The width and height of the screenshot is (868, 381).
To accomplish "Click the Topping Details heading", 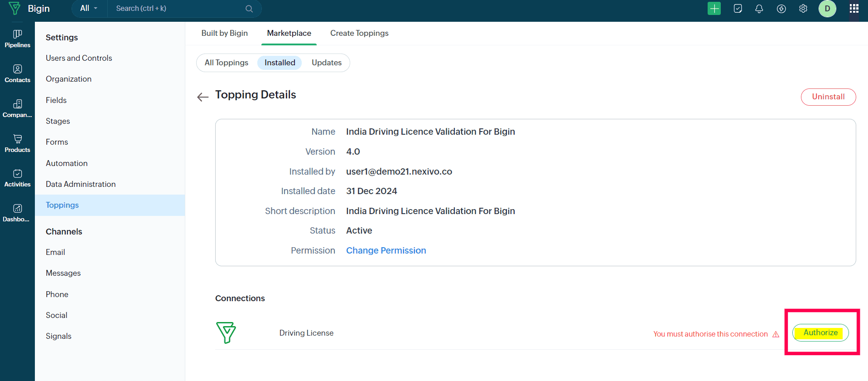I will (256, 95).
